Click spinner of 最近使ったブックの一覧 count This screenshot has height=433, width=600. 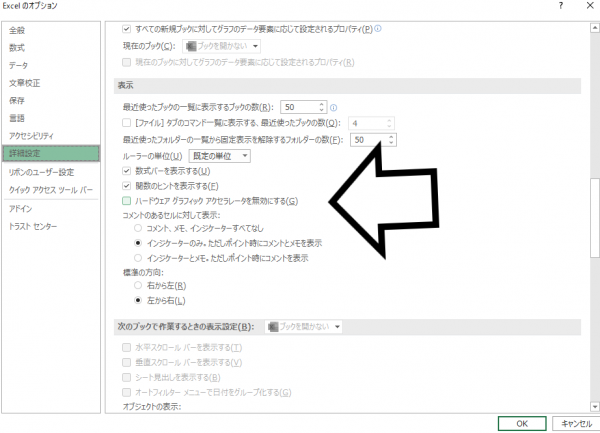pos(321,107)
